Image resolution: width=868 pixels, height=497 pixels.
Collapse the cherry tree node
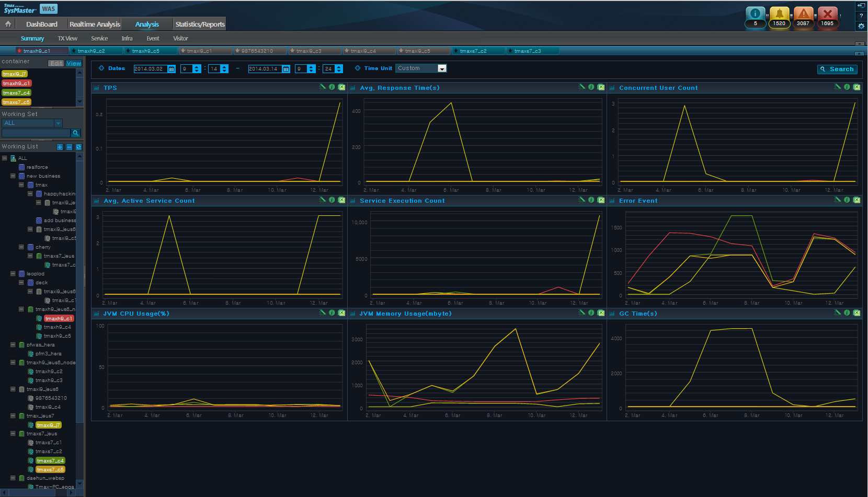21,247
